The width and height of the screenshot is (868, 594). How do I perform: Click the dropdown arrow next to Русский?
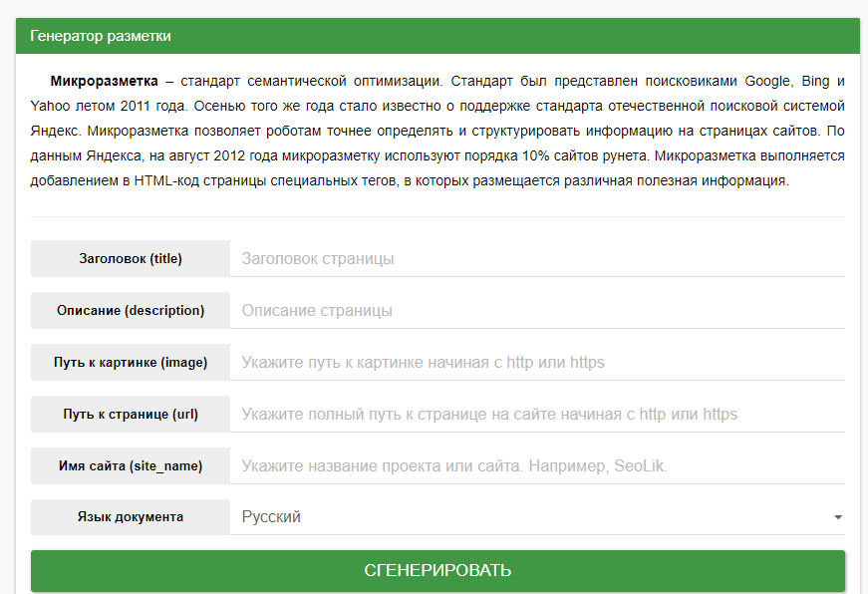tap(837, 517)
